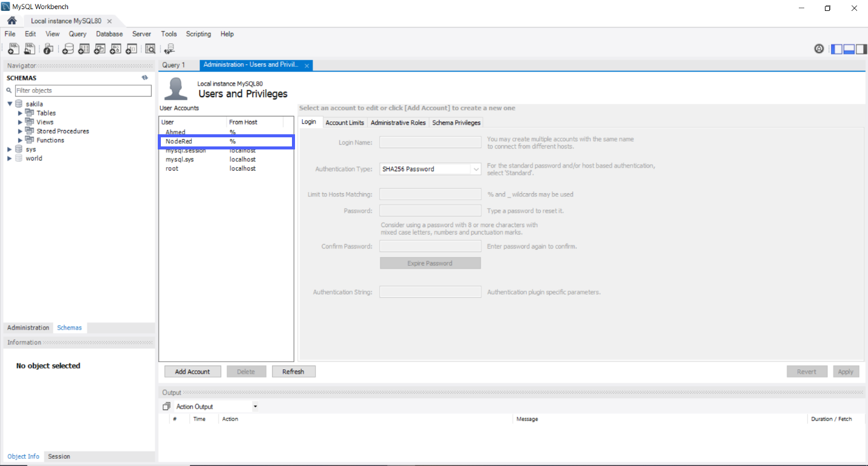The width and height of the screenshot is (868, 466).
Task: Select the root user account
Action: coord(226,168)
